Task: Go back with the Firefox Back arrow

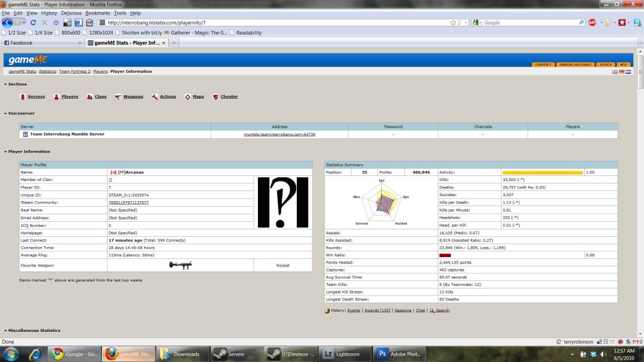Action: click(8, 23)
